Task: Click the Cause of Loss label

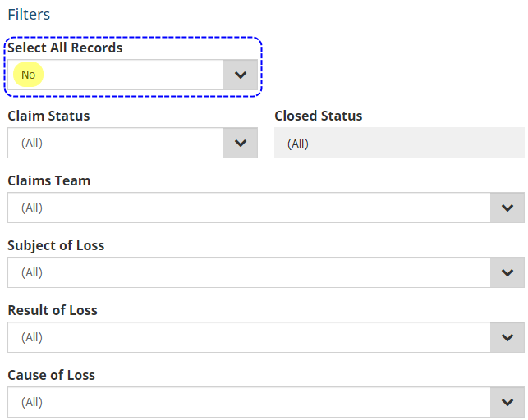Action: coord(51,375)
